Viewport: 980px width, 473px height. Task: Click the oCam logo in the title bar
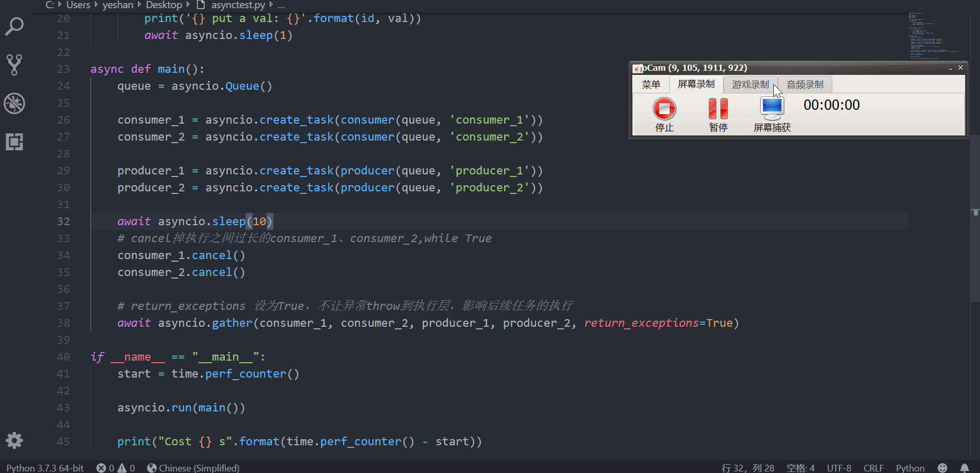pos(637,68)
